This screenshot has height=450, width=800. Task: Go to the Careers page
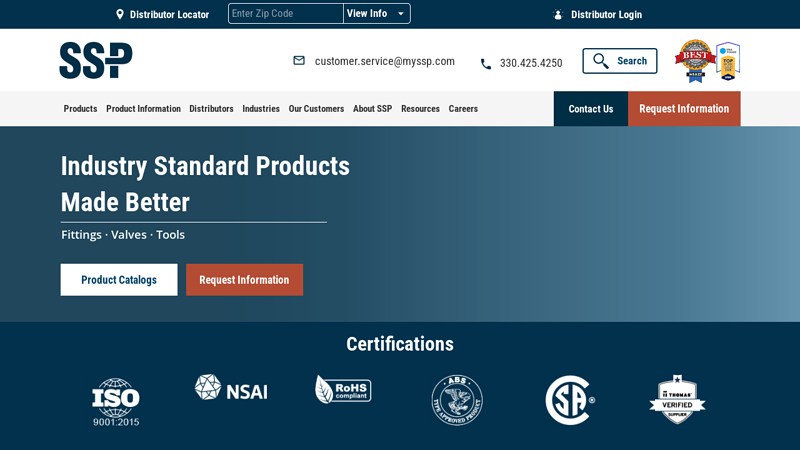click(x=463, y=109)
